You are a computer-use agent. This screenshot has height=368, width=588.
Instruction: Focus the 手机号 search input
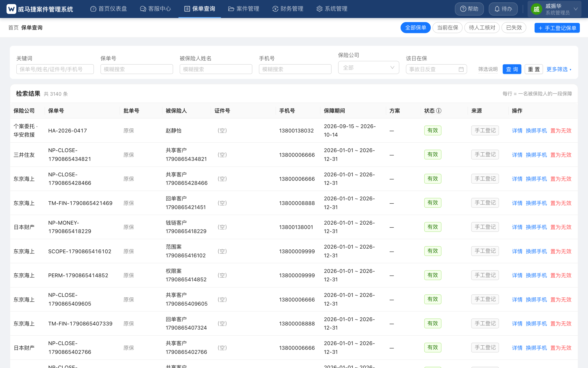click(295, 69)
